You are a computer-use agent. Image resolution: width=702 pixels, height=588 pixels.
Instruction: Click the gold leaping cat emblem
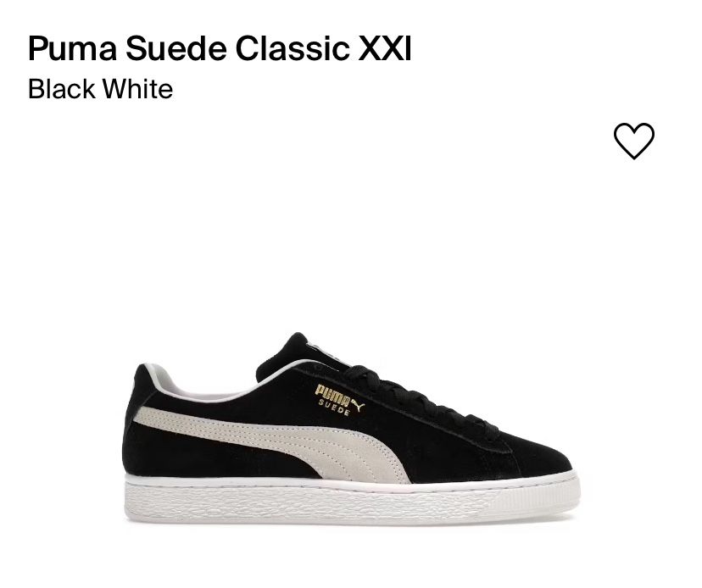point(366,390)
